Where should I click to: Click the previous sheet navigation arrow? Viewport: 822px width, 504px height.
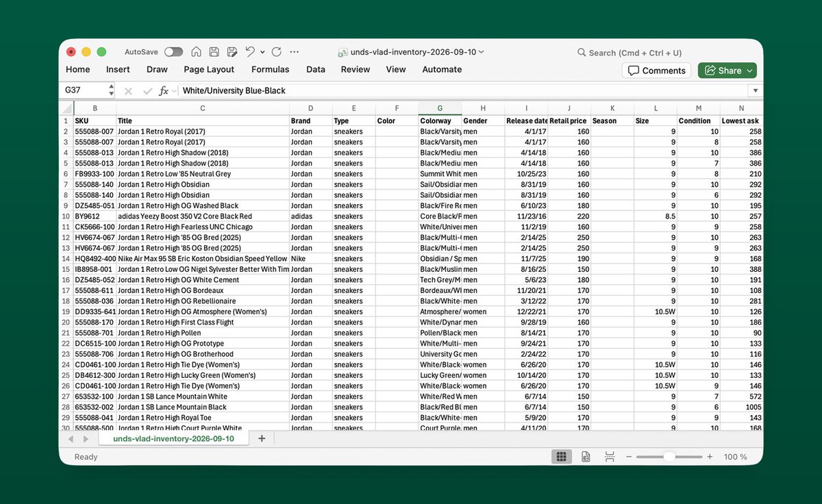[70, 439]
